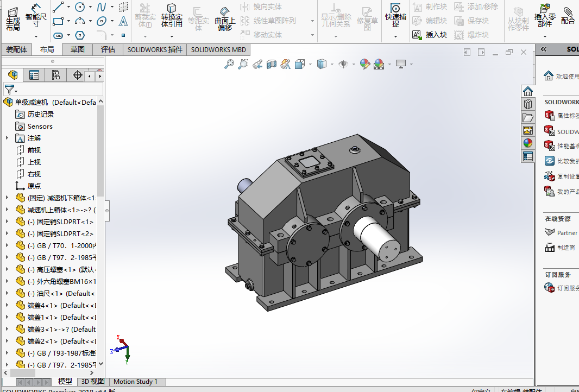Open 转换实体引用 dropdown arrow
The width and height of the screenshot is (579, 392).
(172, 36)
